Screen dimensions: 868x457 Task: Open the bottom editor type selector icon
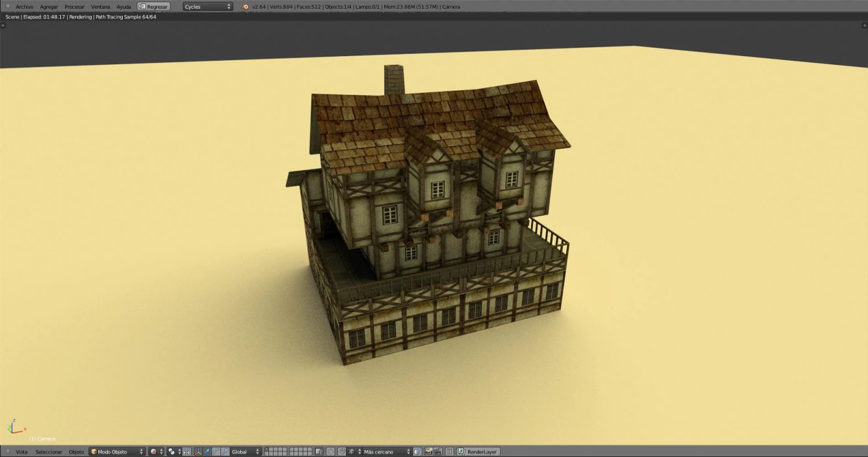tap(8, 452)
